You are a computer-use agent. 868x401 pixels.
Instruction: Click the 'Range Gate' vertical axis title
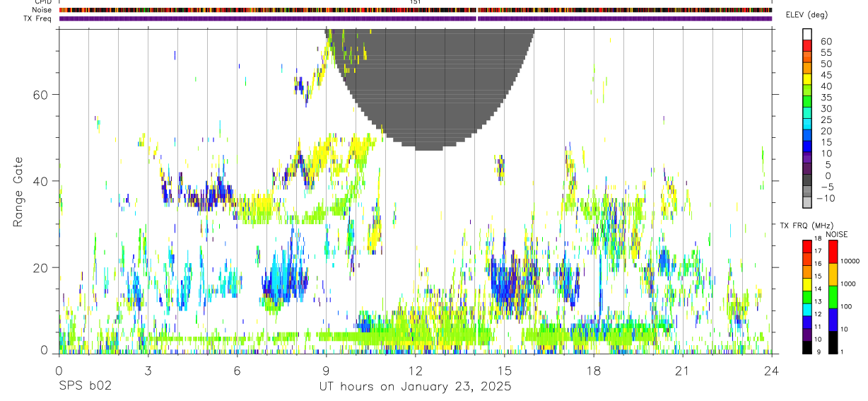pyautogui.click(x=19, y=190)
